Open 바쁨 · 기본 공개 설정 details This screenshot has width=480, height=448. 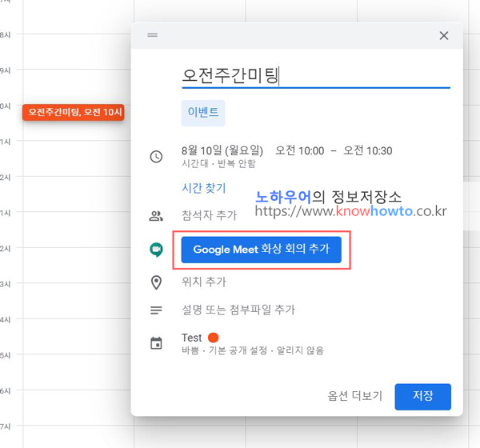click(x=253, y=350)
